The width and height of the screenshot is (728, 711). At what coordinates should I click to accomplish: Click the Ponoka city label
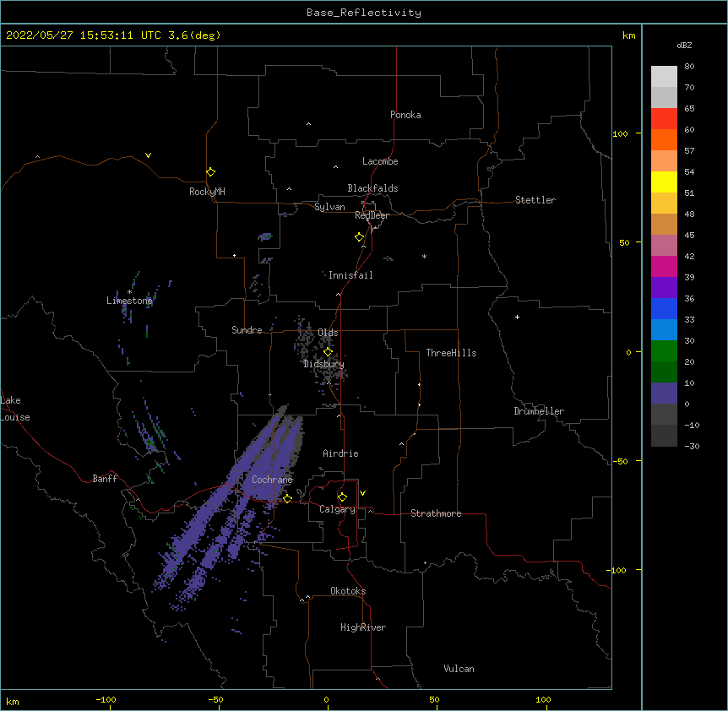405,115
